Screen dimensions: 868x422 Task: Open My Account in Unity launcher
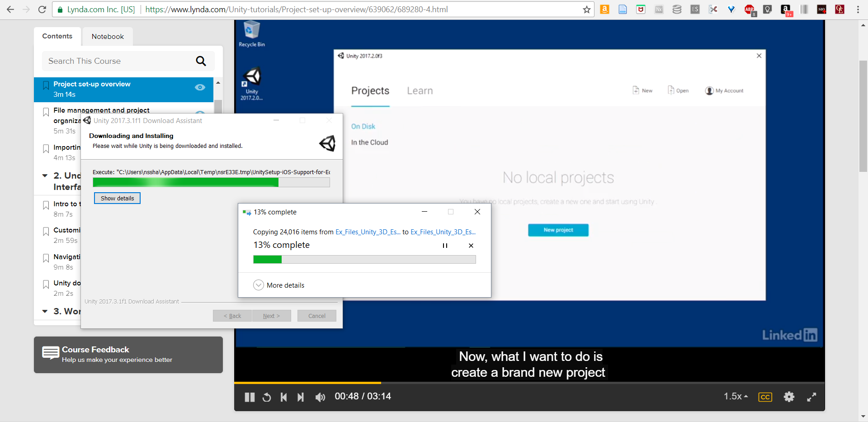724,91
